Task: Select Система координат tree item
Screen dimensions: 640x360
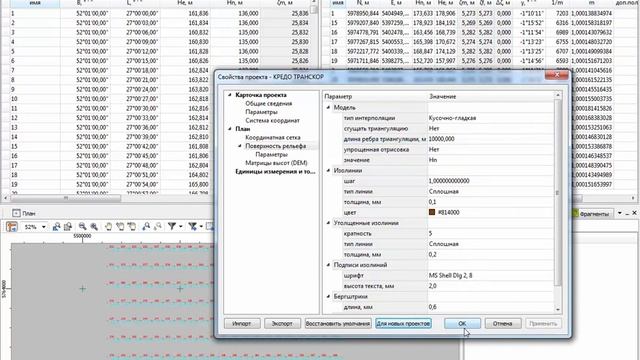Action: [272, 120]
